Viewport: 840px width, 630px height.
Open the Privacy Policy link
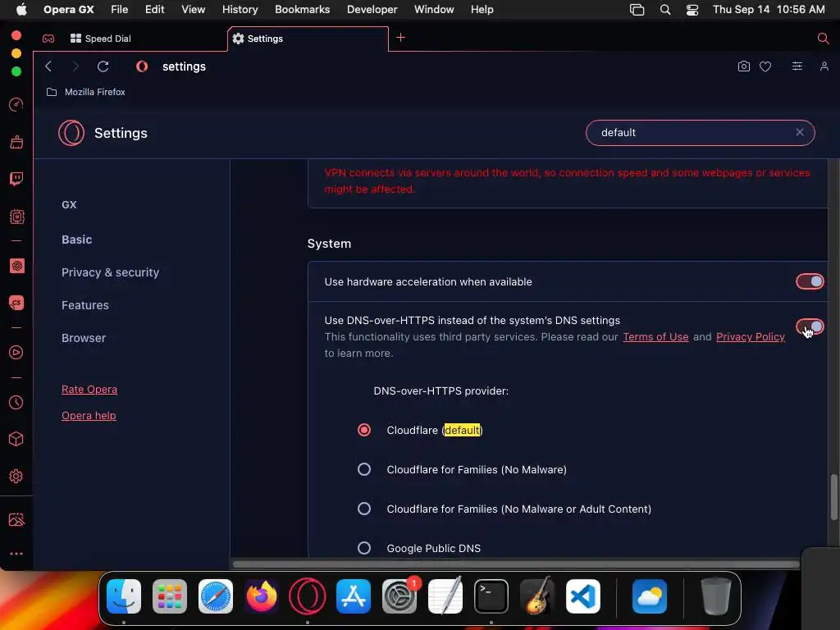coord(750,336)
